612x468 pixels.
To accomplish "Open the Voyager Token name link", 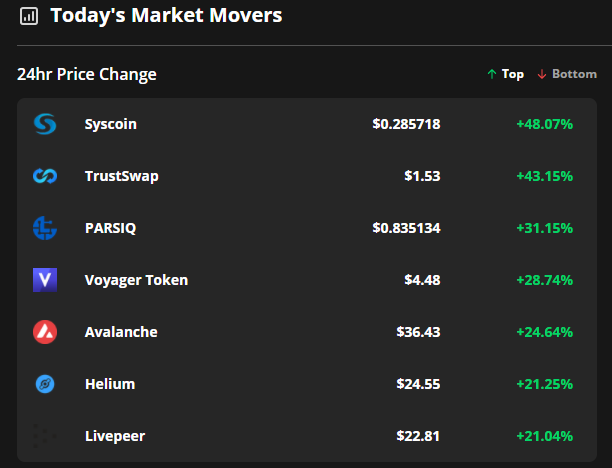I will click(x=136, y=280).
